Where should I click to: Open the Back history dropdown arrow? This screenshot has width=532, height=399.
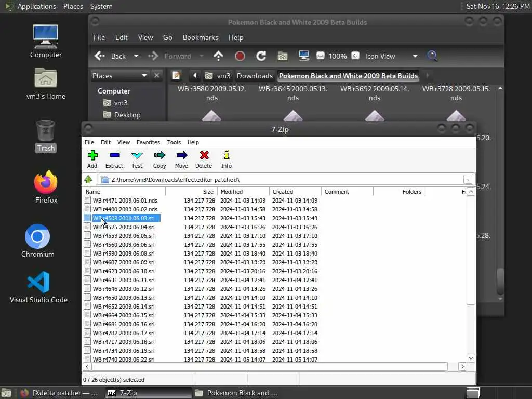[x=136, y=56]
